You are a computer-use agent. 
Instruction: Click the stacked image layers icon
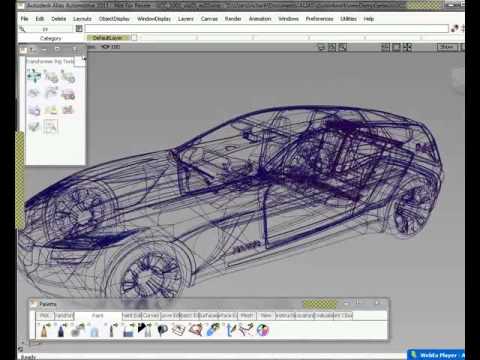[x=179, y=330]
